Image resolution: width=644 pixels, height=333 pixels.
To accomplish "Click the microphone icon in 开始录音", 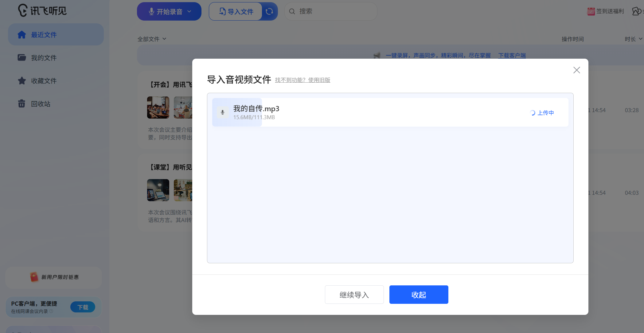I will click(x=151, y=11).
